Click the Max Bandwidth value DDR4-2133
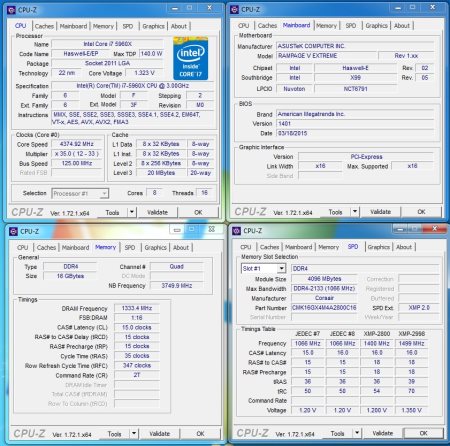The height and width of the screenshot is (446, 450). [324, 288]
